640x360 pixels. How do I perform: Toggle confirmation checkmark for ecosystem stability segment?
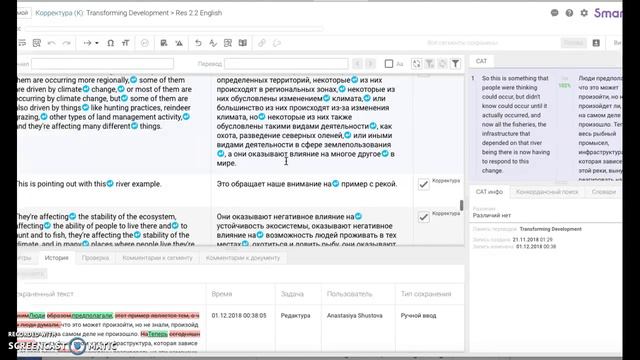click(x=424, y=217)
